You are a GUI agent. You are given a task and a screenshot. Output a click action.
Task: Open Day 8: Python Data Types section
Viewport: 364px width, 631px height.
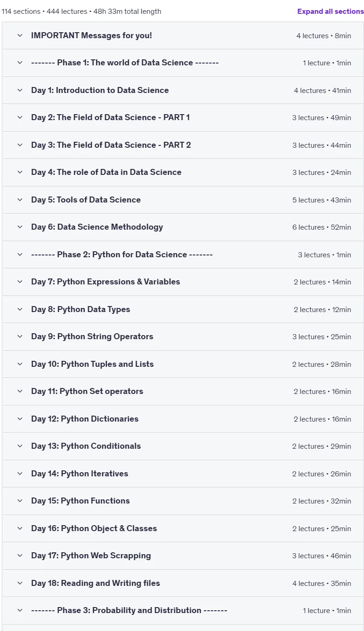[183, 309]
